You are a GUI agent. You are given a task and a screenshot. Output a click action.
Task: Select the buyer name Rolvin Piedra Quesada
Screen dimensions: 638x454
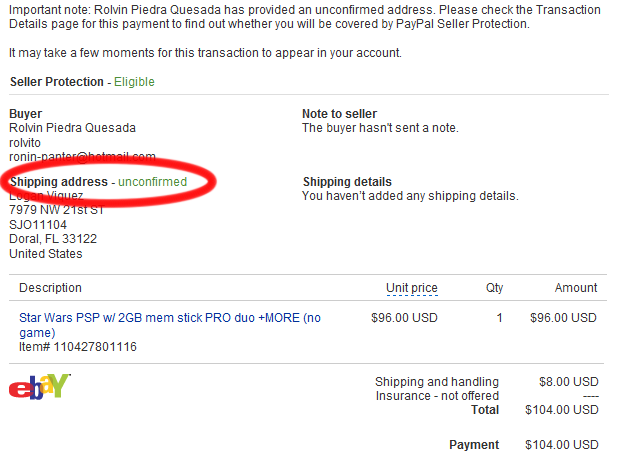pyautogui.click(x=72, y=128)
